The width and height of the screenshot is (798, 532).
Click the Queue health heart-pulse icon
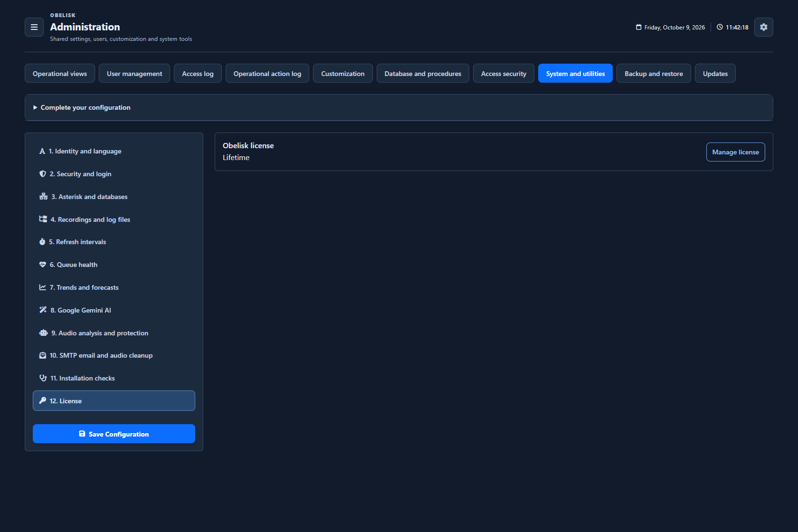pos(43,265)
